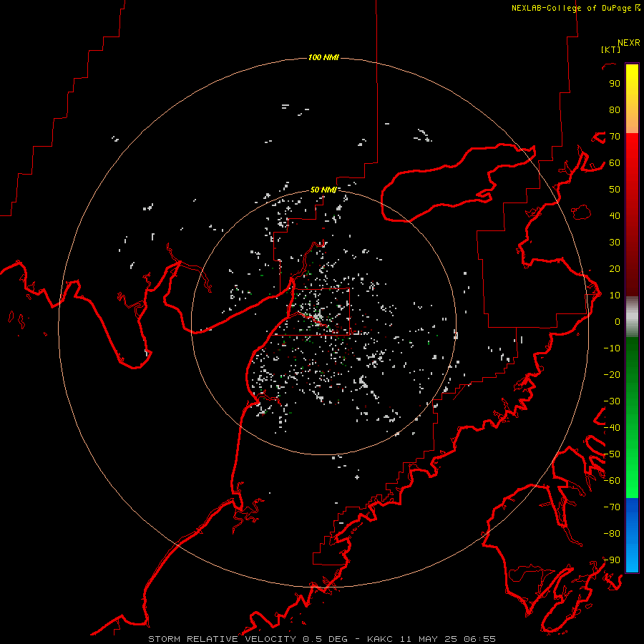Click the 90 value on velocity scale
644x644 pixels.
tap(615, 84)
